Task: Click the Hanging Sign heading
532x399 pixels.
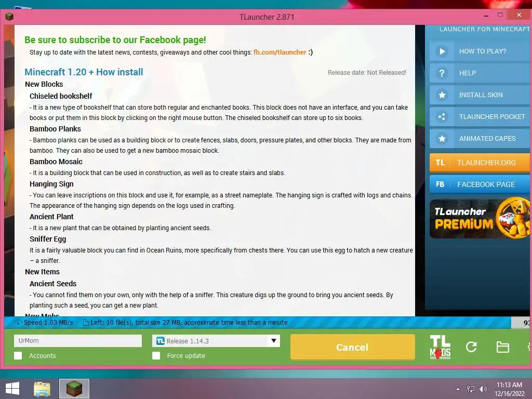Action: [x=51, y=184]
